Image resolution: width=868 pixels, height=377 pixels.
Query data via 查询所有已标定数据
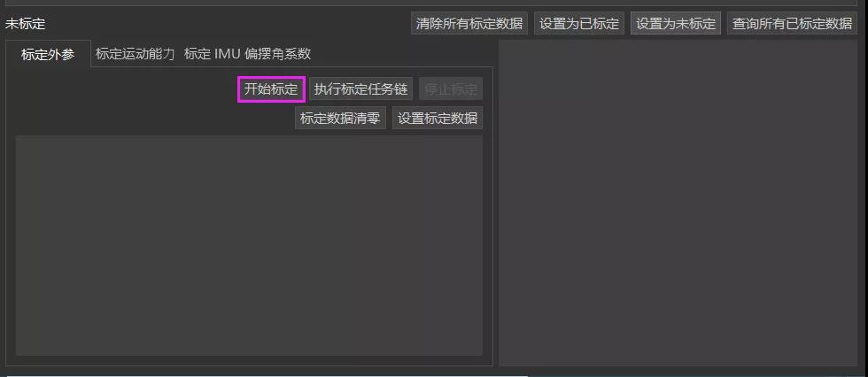tap(792, 23)
